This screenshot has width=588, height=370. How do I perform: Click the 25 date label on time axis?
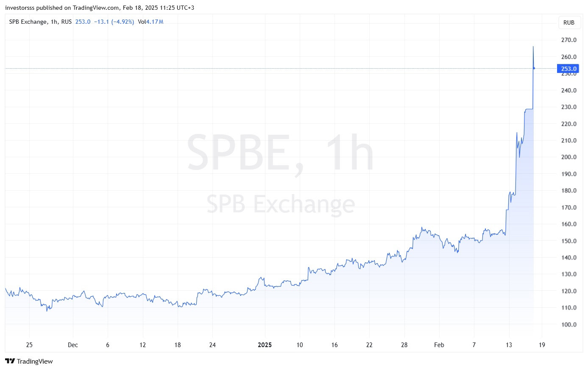(29, 345)
